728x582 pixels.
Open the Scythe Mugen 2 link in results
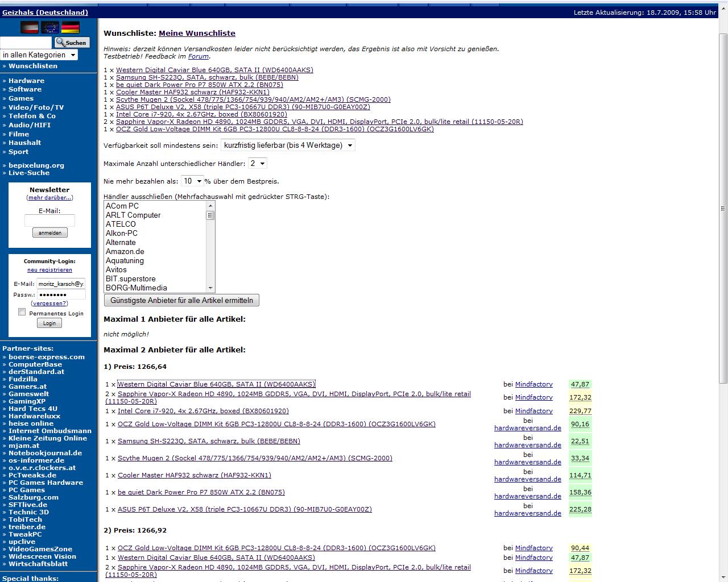(255, 458)
